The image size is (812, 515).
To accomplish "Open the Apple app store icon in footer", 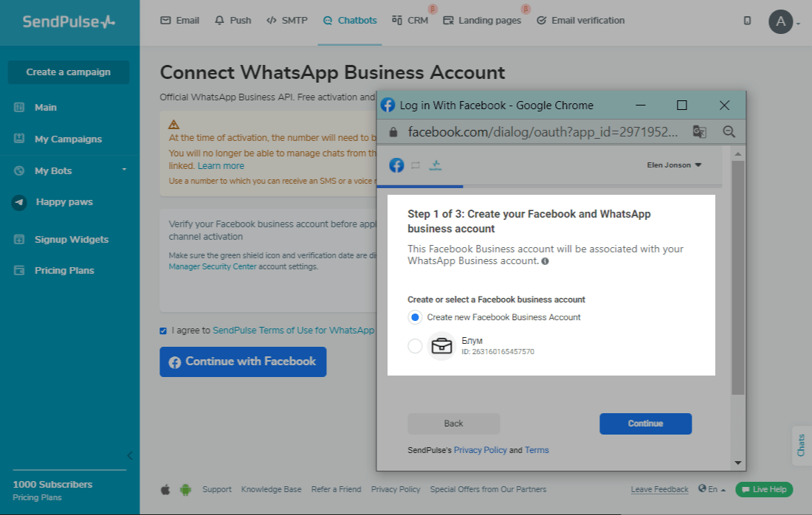I will tap(165, 489).
